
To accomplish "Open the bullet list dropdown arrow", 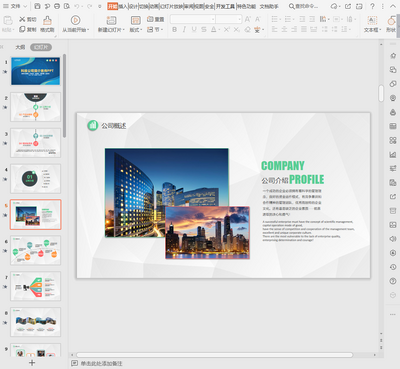I will point(280,20).
